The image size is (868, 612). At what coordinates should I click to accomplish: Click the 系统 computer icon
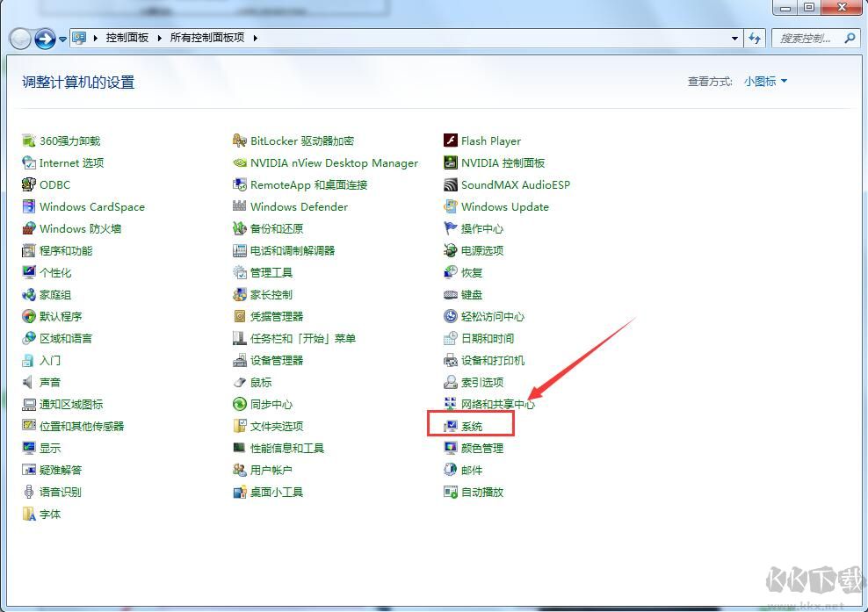click(x=451, y=426)
